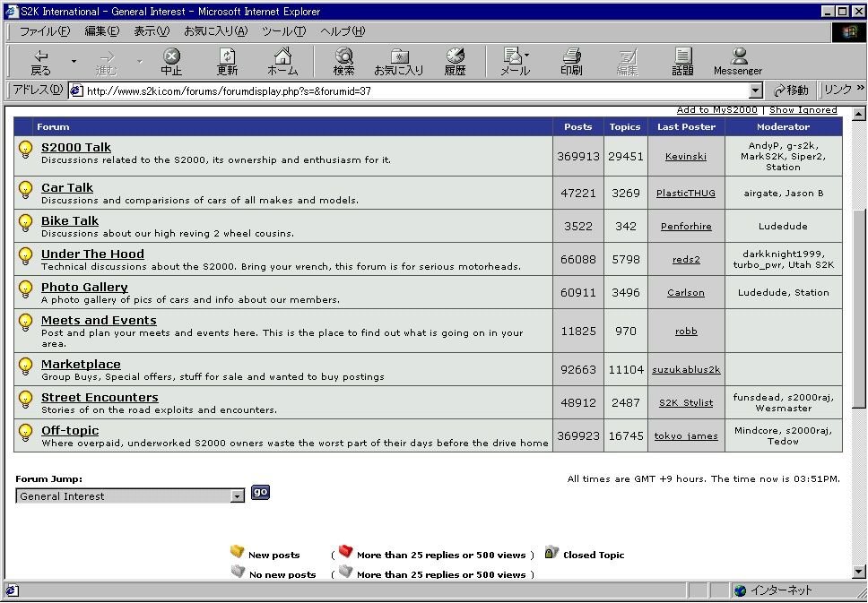Click the vertical scrollbar down arrow
This screenshot has height=603, width=868.
click(859, 572)
